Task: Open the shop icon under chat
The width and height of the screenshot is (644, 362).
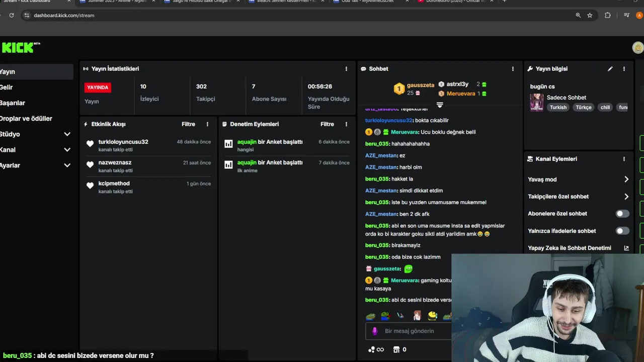Action: click(x=396, y=349)
